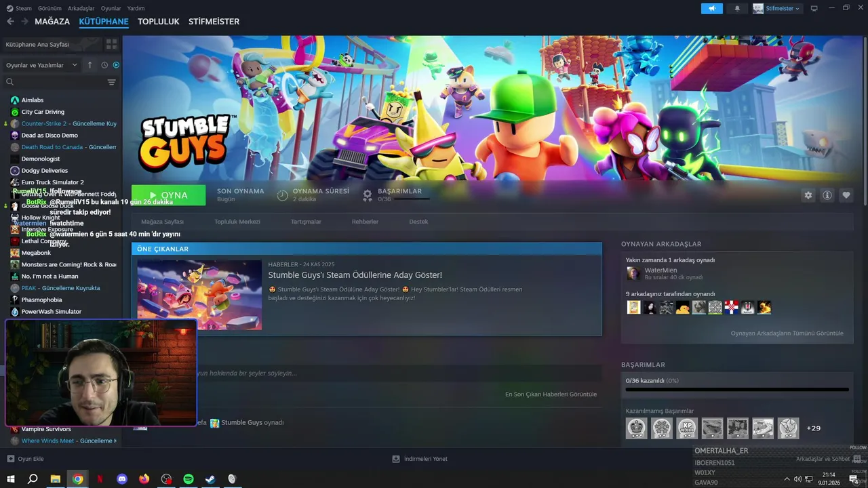
Task: Open game settings gear icon
Action: 808,195
